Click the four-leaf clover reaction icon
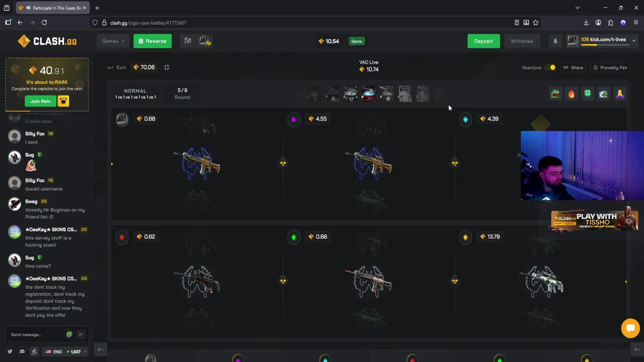This screenshot has height=362, width=644. pos(587,94)
